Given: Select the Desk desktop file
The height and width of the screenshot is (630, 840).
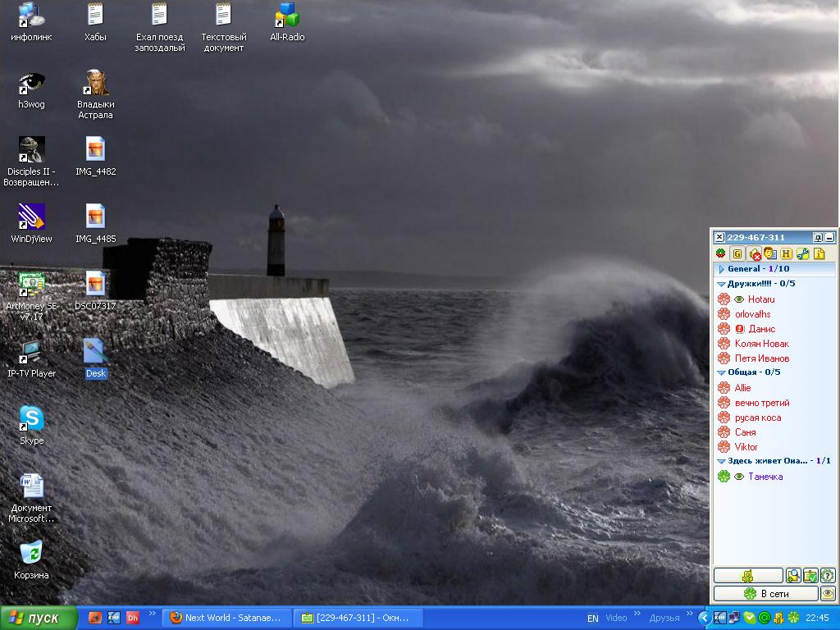Looking at the screenshot, I should click(95, 359).
